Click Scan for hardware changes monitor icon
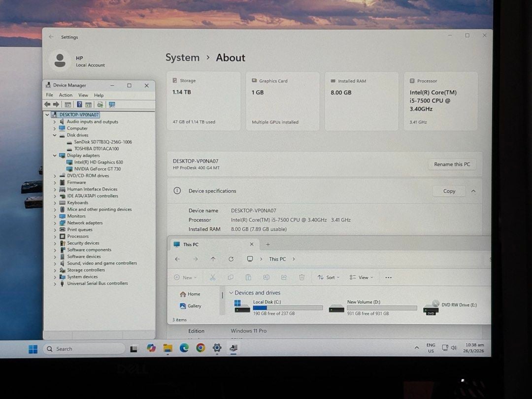This screenshot has width=532, height=399. click(x=112, y=104)
